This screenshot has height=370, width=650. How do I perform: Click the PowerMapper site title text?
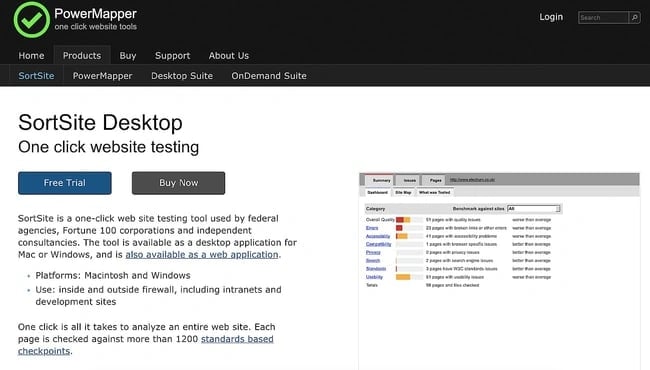click(x=95, y=14)
